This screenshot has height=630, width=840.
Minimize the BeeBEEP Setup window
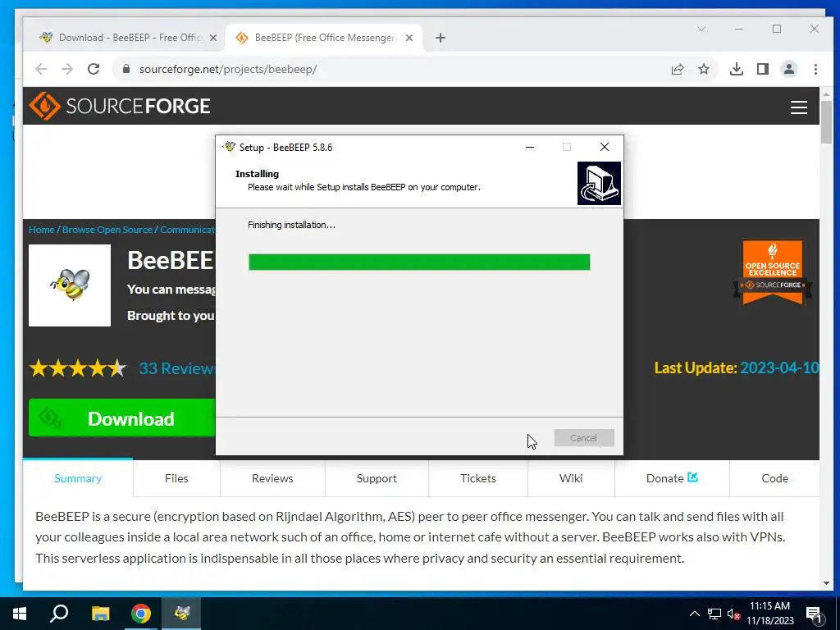530,147
